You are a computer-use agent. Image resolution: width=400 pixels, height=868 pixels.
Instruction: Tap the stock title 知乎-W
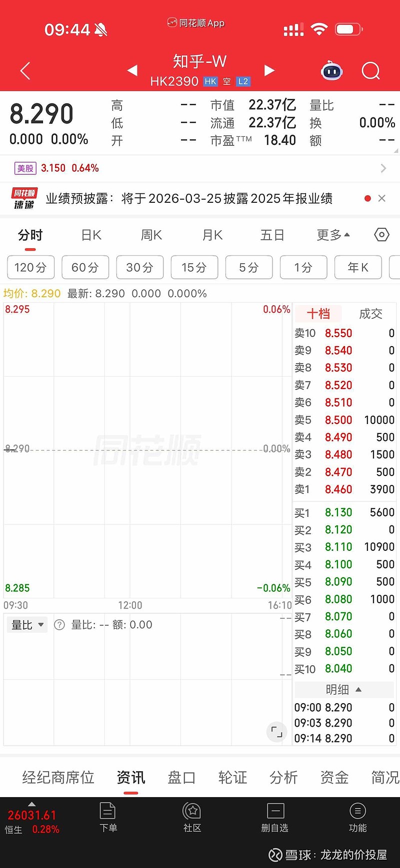tap(199, 61)
